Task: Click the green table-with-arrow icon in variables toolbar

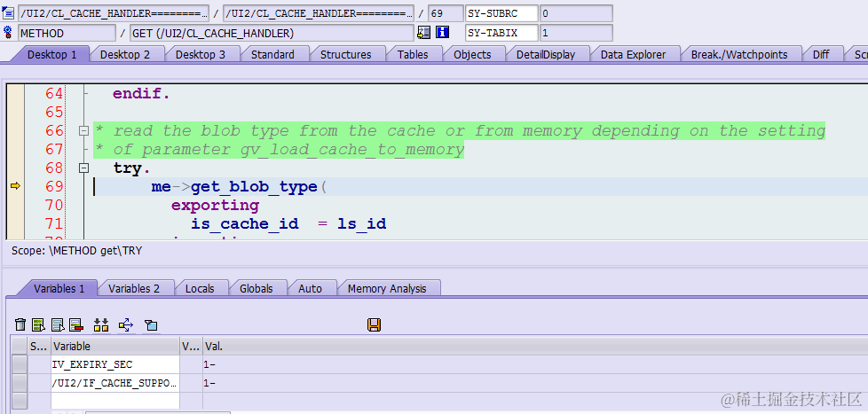Action: point(38,325)
